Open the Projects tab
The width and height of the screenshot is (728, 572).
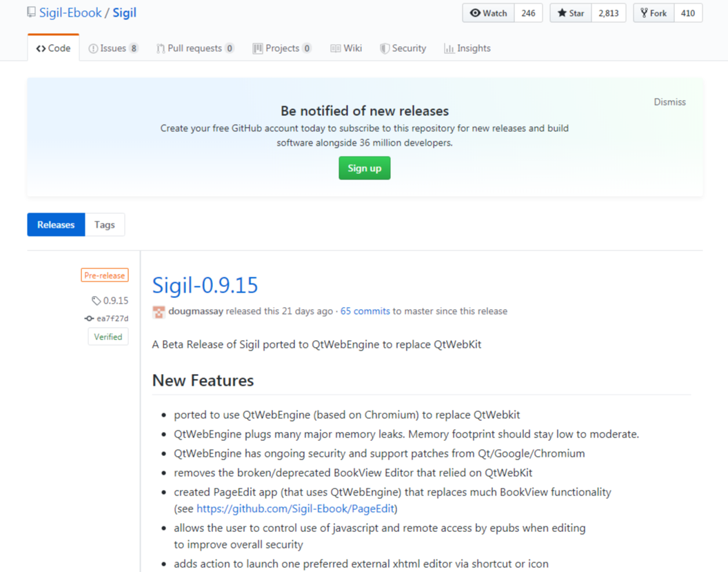[x=282, y=48]
